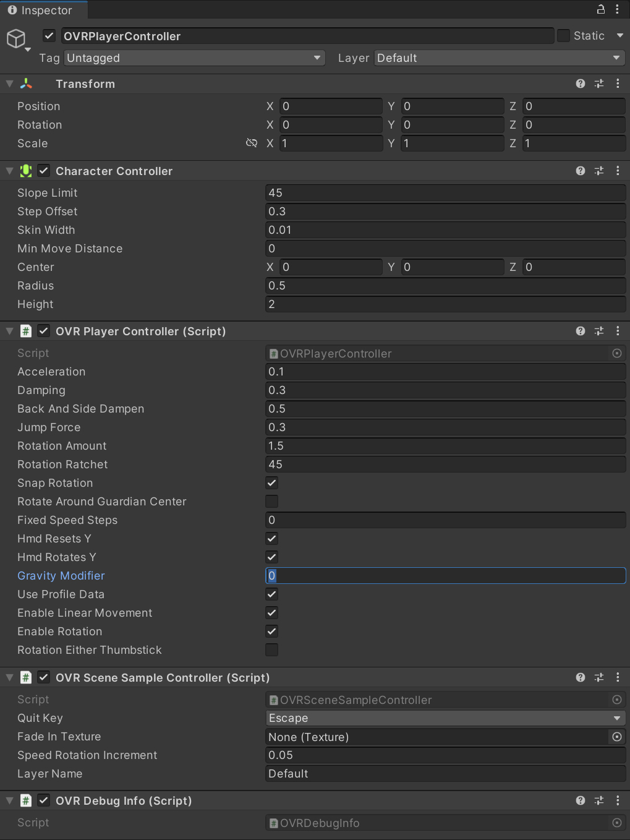Uncheck the Snap Rotation checkbox

point(271,482)
